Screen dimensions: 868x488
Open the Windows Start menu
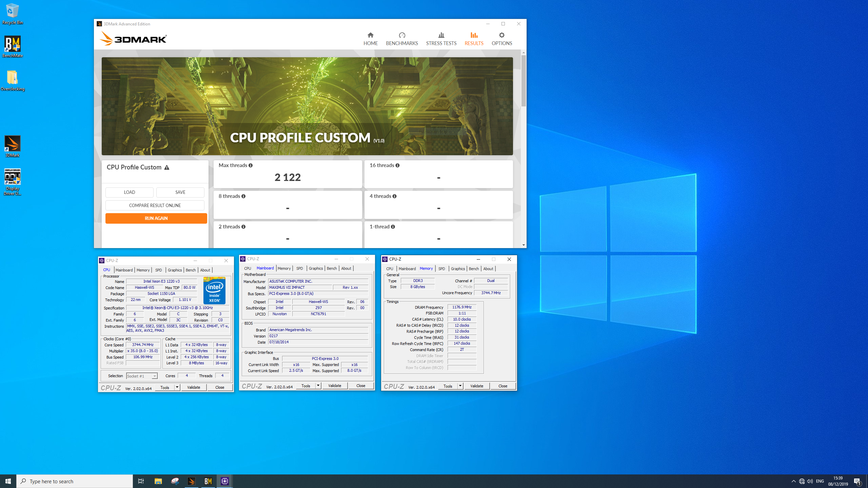[x=8, y=481]
